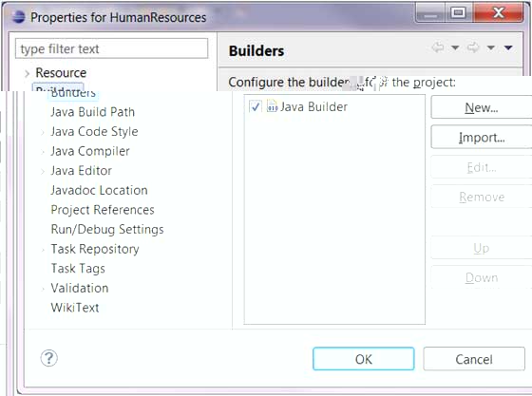
Task: Click the New... button
Action: [482, 107]
